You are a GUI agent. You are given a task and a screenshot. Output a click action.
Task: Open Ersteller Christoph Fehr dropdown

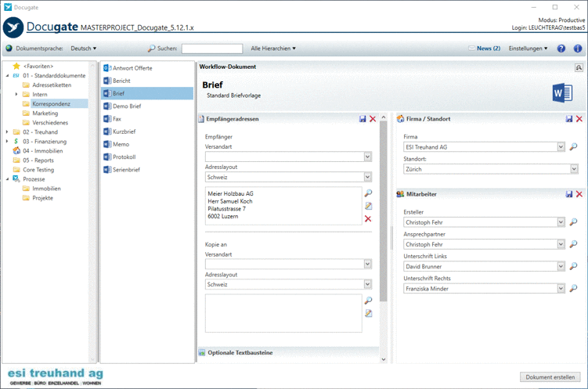point(561,222)
